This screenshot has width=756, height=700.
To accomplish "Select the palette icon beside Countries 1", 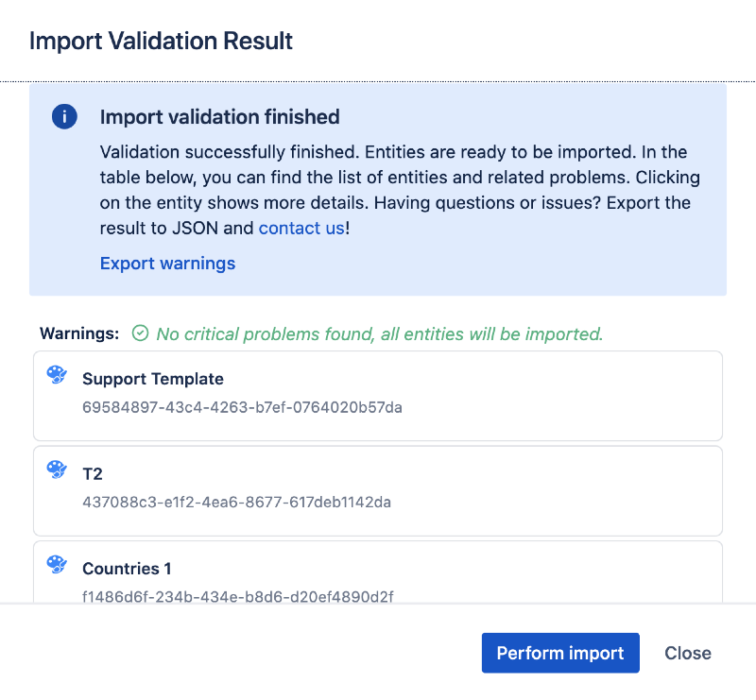I will [x=57, y=565].
